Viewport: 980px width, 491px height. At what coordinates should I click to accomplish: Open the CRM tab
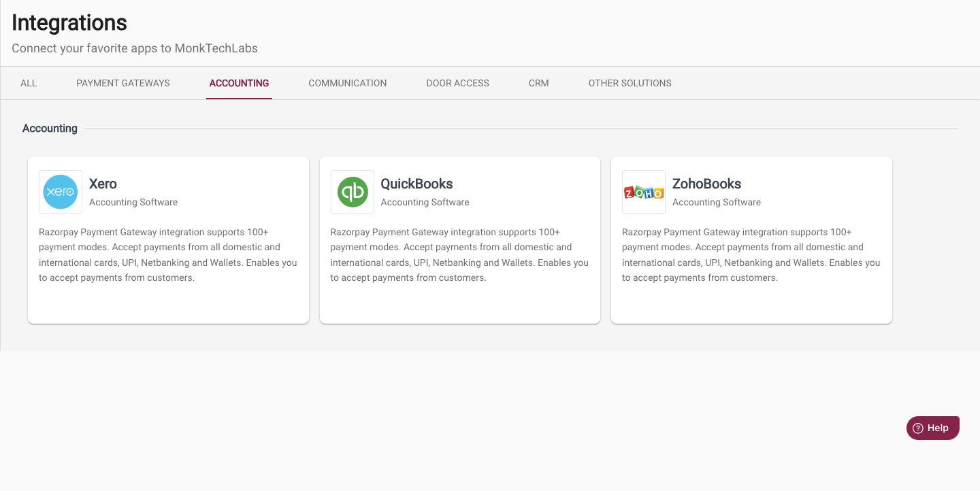pyautogui.click(x=538, y=83)
